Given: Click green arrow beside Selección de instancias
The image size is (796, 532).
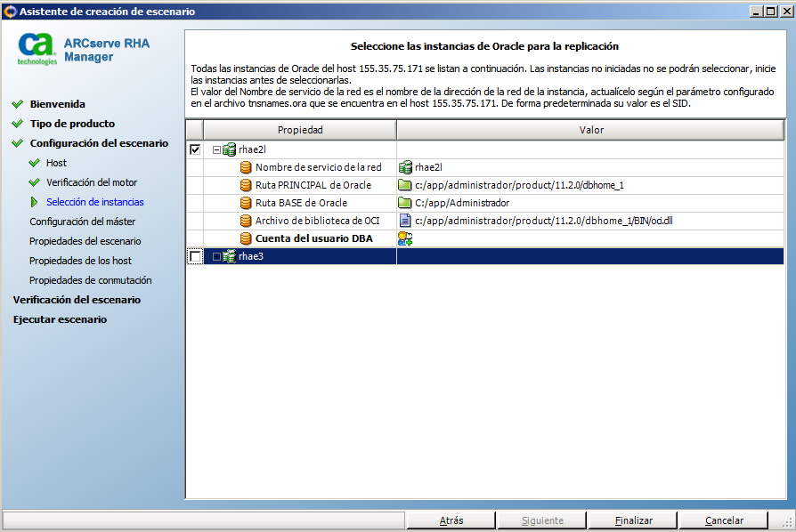Looking at the screenshot, I should 34,202.
